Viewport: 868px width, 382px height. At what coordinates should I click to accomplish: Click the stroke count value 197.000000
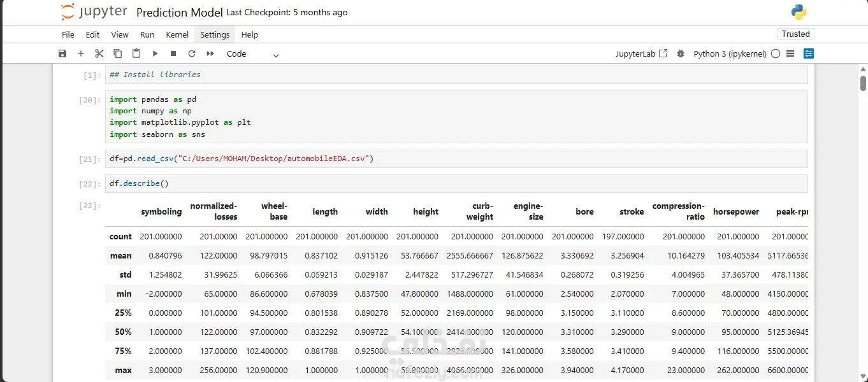[623, 236]
